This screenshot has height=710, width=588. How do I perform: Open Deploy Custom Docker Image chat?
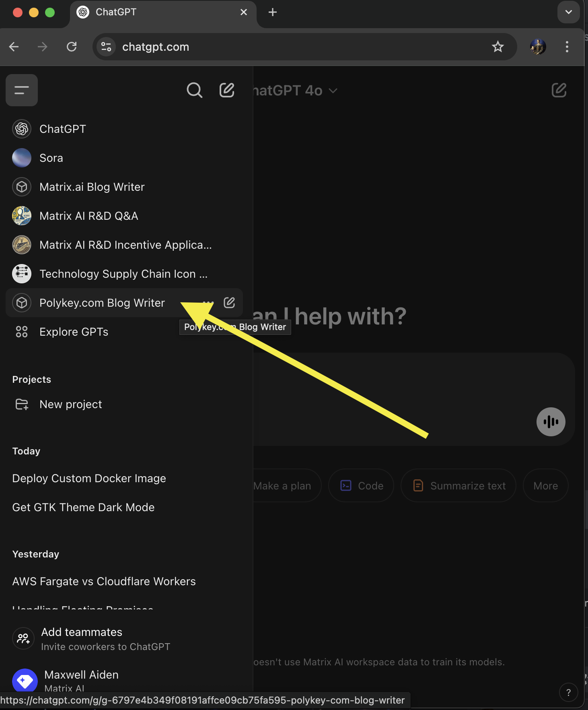124,478
